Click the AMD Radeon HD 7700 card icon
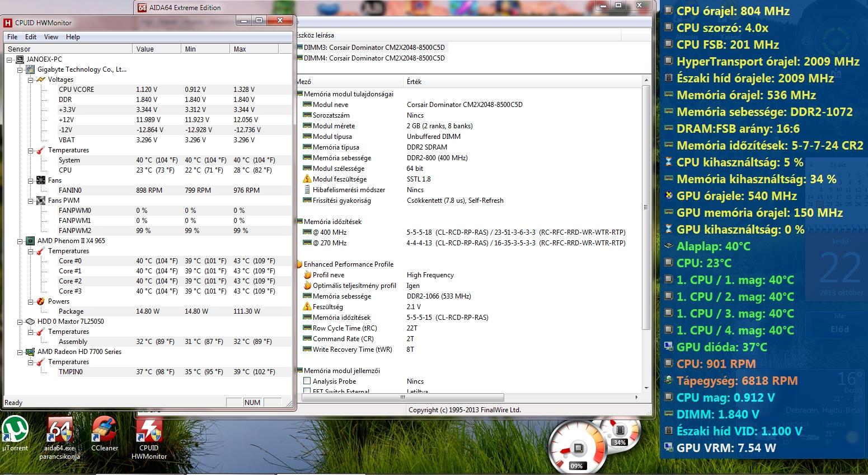868x475 pixels. 31,352
